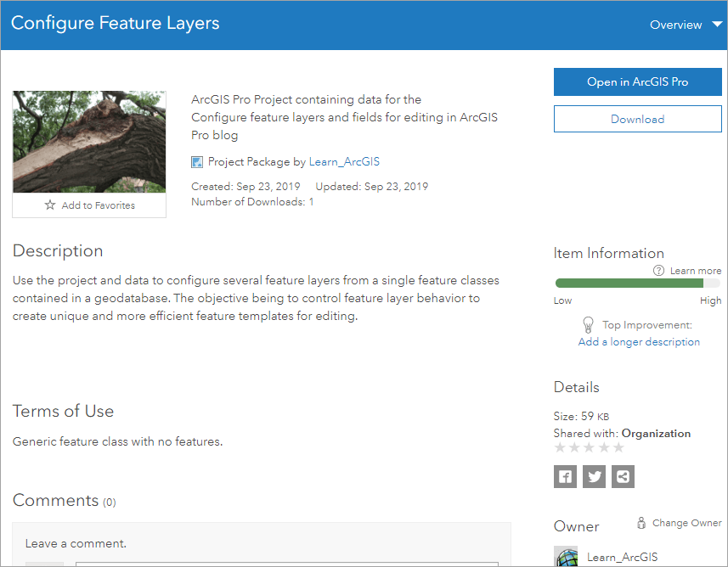Click the Top Improvement lightbulb icon

(588, 324)
